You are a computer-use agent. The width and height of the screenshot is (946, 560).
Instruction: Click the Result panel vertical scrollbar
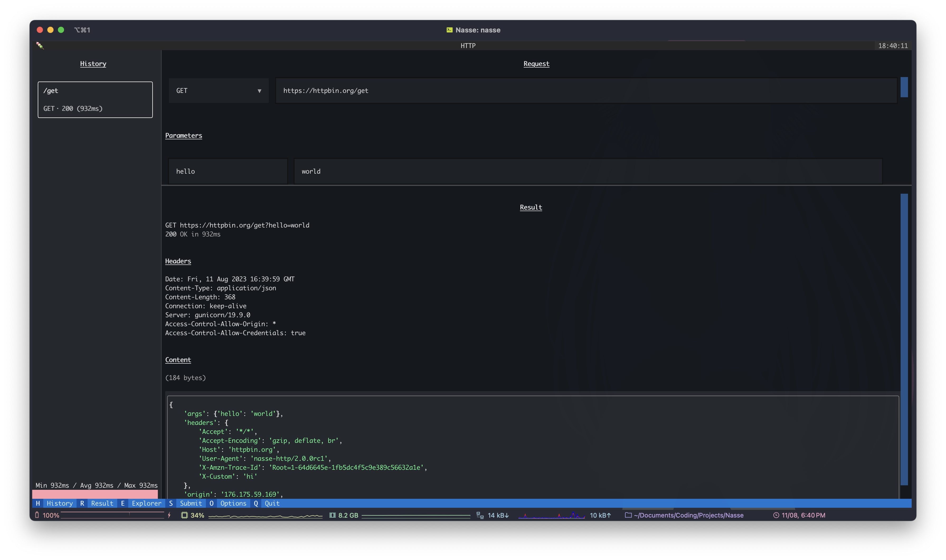[904, 340]
